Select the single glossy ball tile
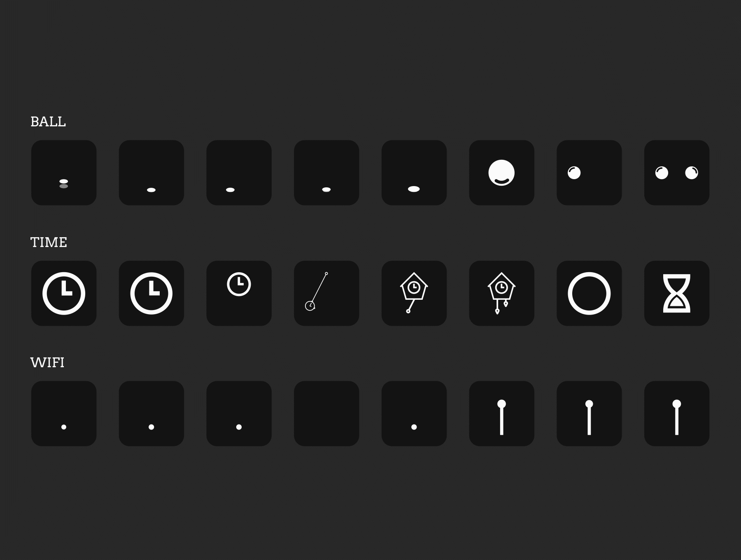This screenshot has height=560, width=741. tap(589, 173)
